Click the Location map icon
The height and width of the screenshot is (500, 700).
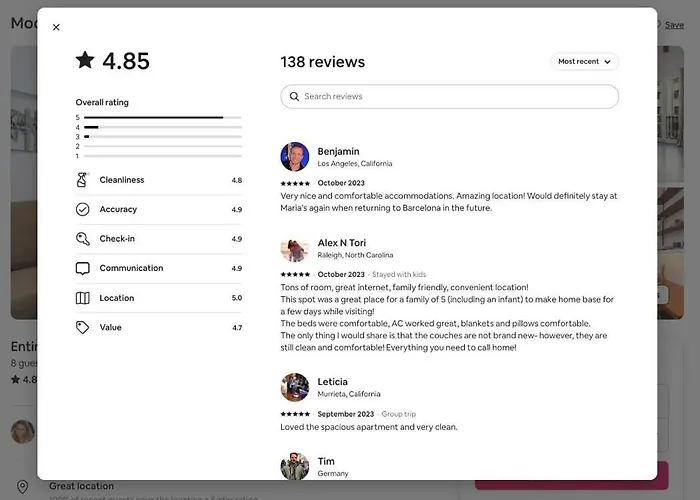coord(83,298)
